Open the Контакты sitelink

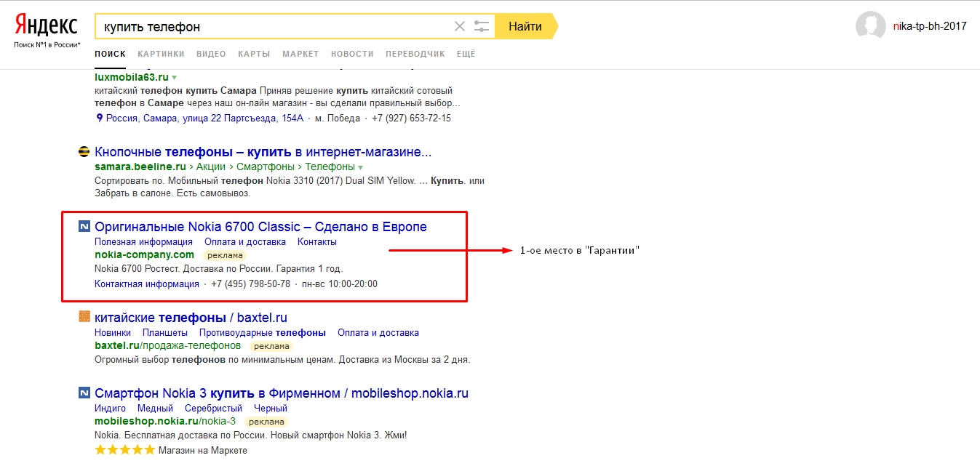[x=317, y=241]
